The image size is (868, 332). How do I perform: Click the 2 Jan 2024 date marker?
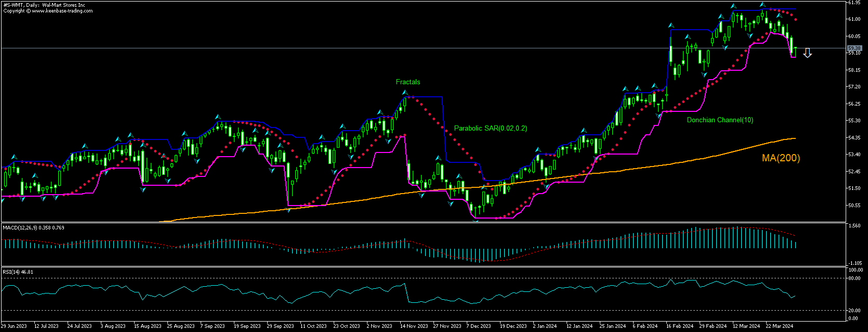click(x=545, y=326)
